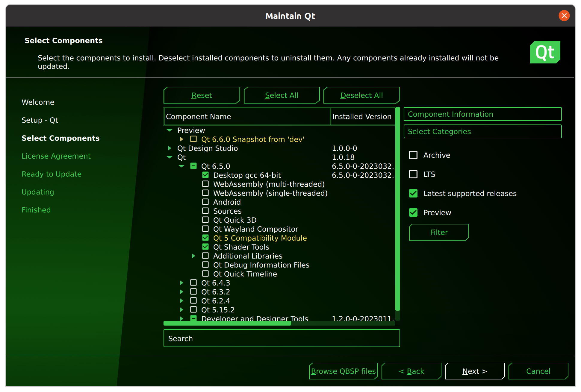Expand the Additional Libraries node
This screenshot has height=392, width=581.
[193, 256]
